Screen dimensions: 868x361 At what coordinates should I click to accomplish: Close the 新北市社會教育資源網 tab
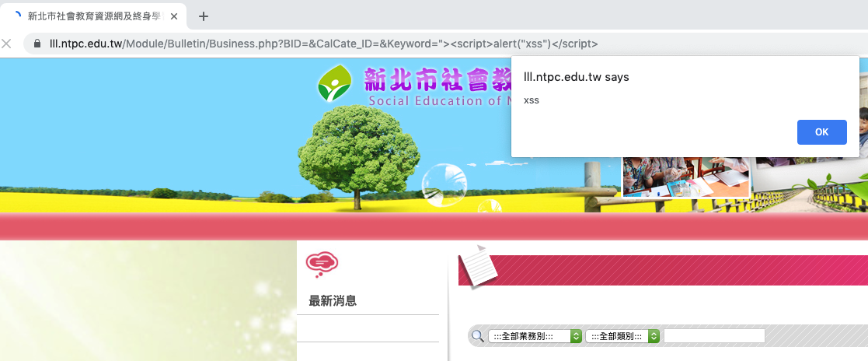pos(174,16)
